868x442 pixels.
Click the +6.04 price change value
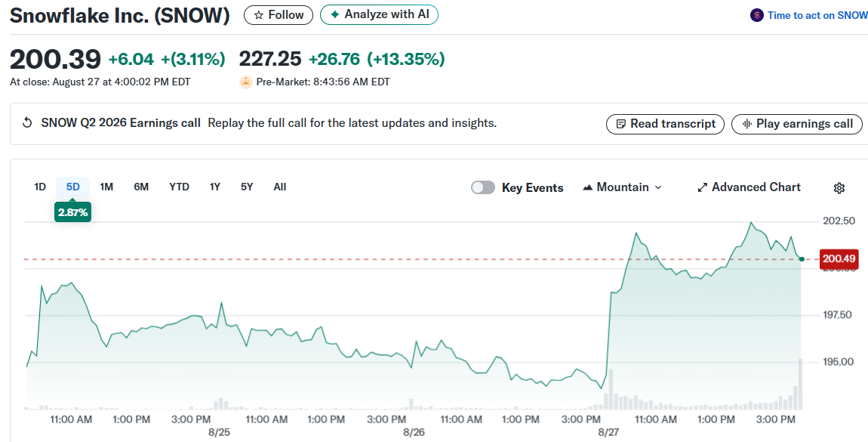(131, 59)
